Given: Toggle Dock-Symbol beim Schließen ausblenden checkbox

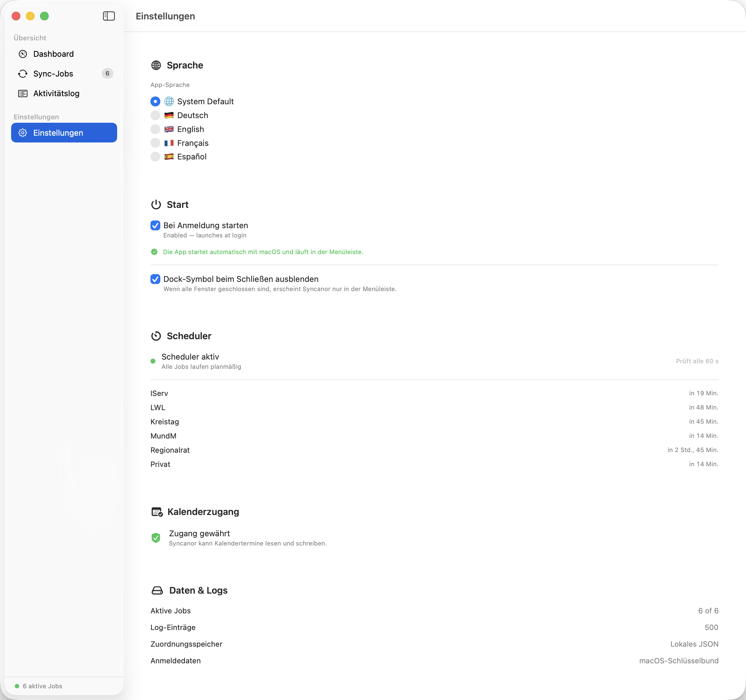Looking at the screenshot, I should click(155, 279).
